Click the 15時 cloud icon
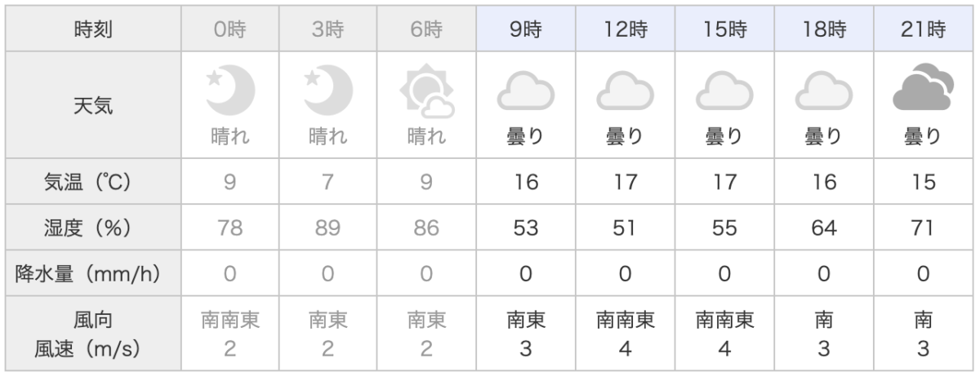 (x=724, y=91)
